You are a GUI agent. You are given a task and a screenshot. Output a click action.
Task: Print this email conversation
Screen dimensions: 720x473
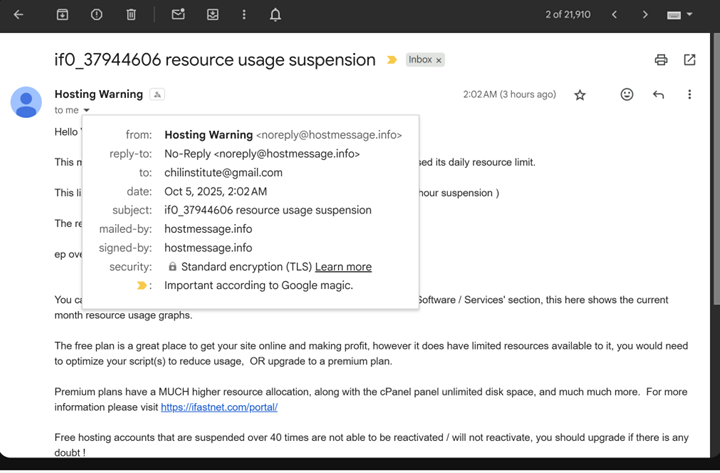[661, 60]
